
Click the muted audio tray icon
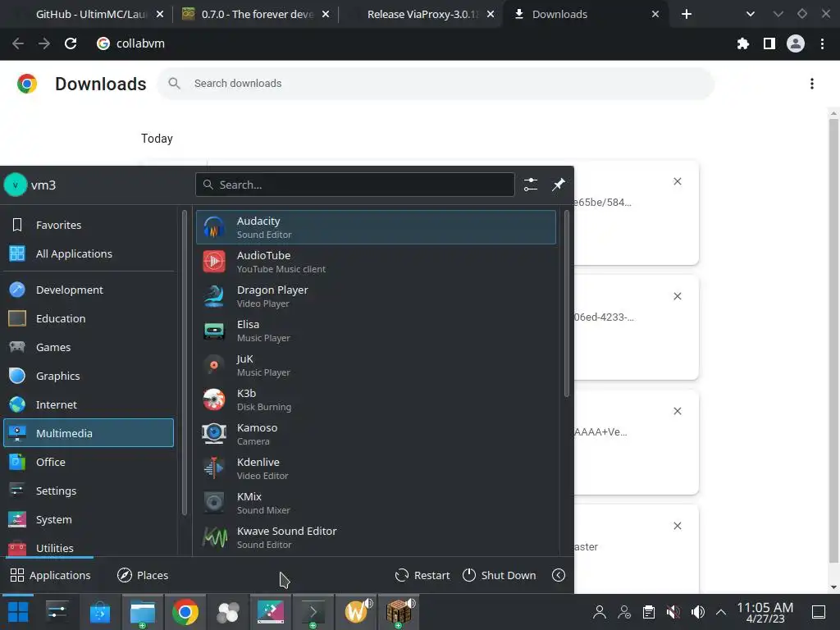673,612
